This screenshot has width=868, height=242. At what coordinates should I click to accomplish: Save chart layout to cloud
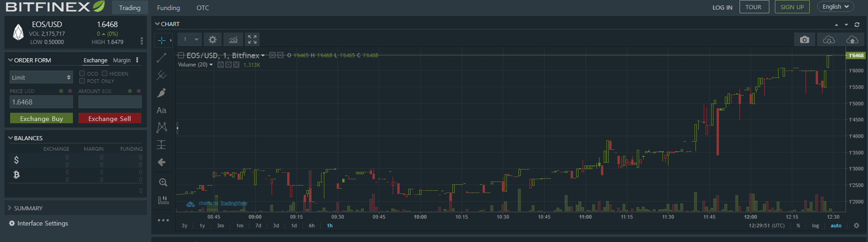pos(852,40)
